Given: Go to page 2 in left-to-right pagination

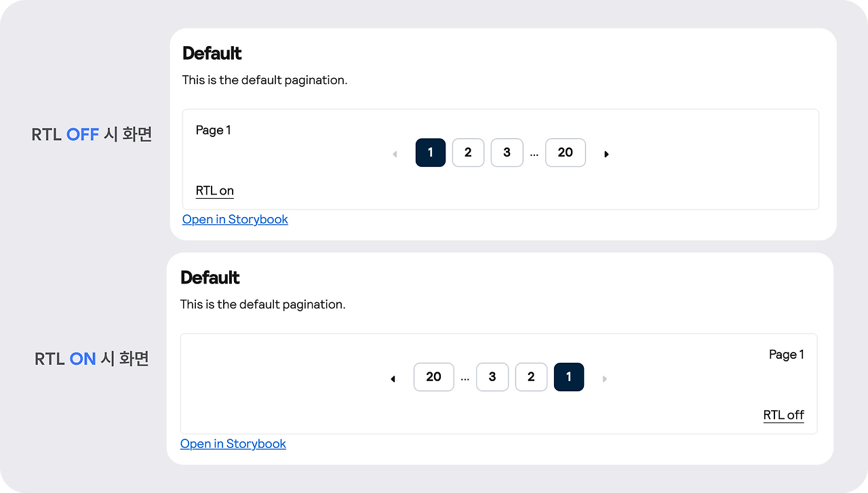Looking at the screenshot, I should (x=468, y=153).
